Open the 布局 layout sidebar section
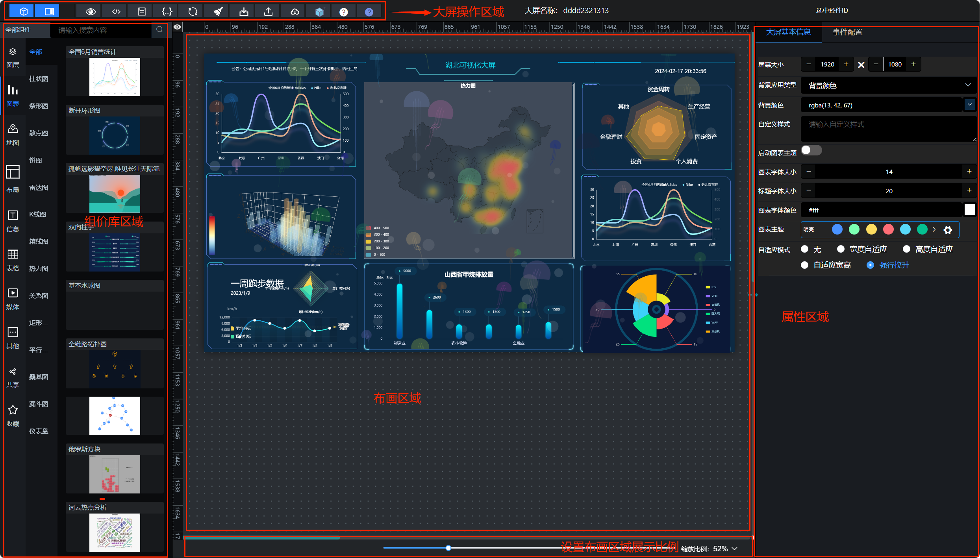The width and height of the screenshot is (980, 558). [x=13, y=179]
